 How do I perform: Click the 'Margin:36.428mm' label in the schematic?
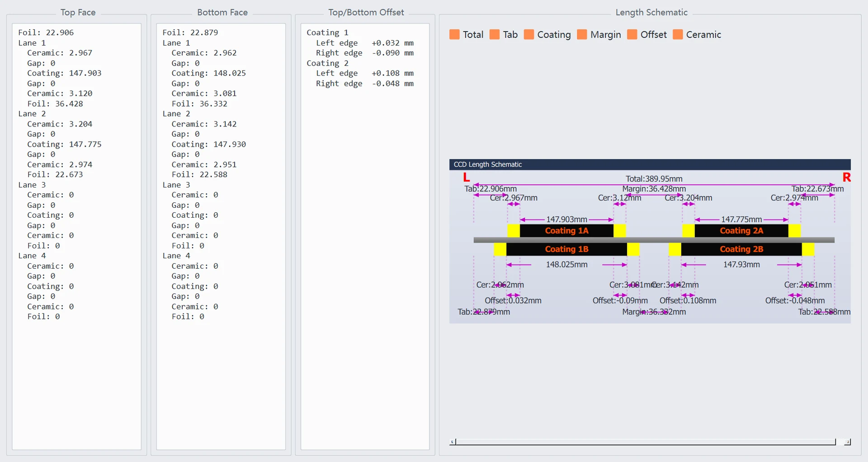[x=654, y=189]
